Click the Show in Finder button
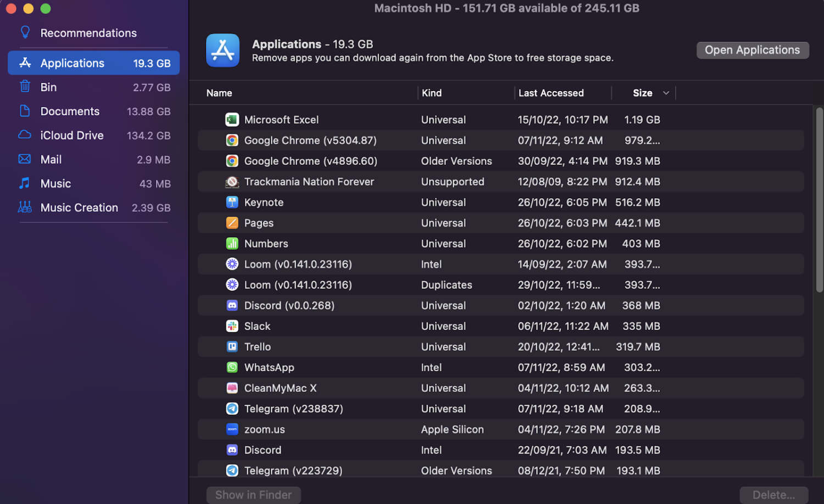The width and height of the screenshot is (824, 504). click(253, 495)
